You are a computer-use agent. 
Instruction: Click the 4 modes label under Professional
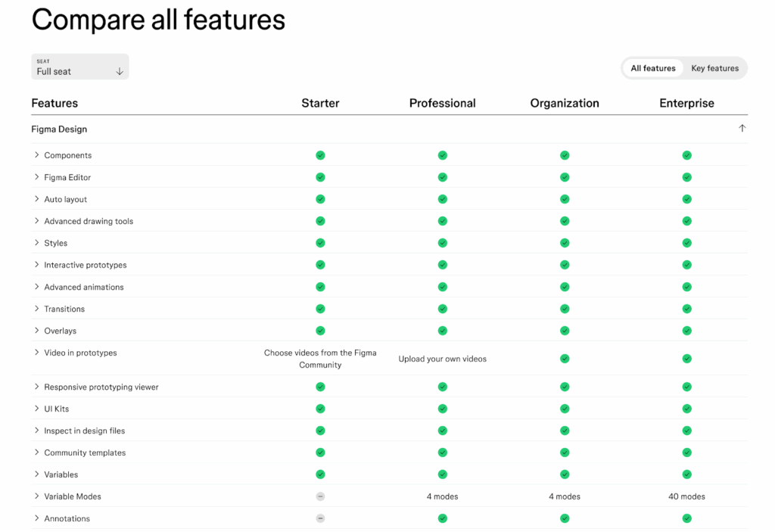[442, 496]
